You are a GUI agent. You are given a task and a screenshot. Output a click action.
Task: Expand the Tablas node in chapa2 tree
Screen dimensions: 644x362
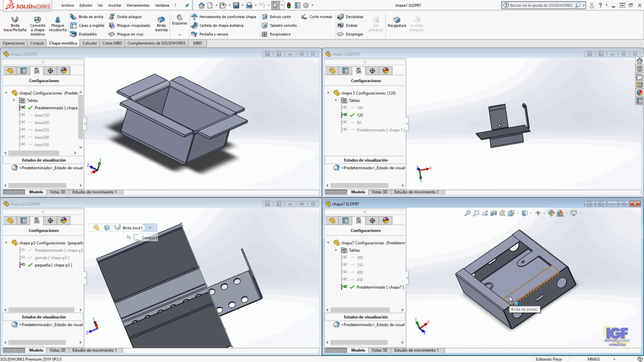pos(14,101)
